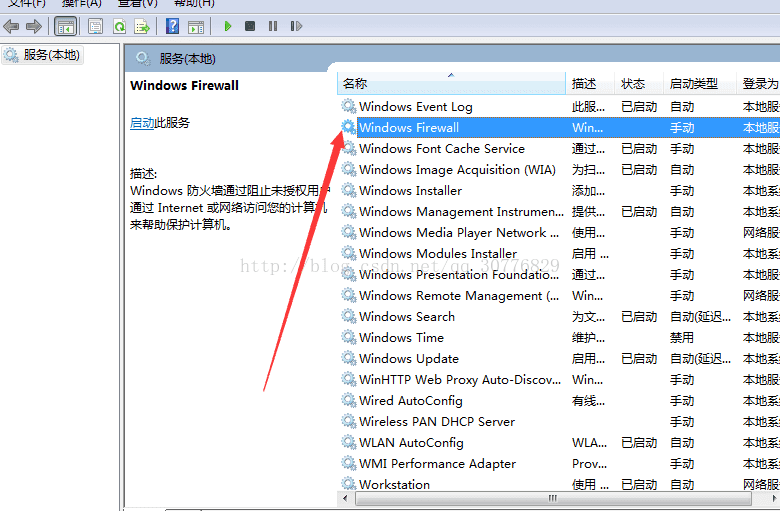Select the Windows Installer service name

[410, 191]
